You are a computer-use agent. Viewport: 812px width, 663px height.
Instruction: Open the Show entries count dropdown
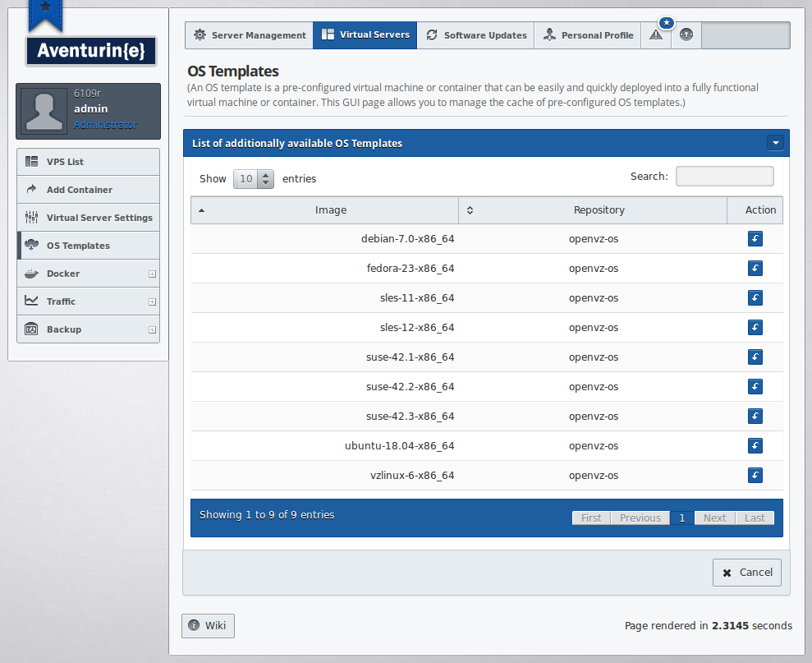tap(253, 179)
